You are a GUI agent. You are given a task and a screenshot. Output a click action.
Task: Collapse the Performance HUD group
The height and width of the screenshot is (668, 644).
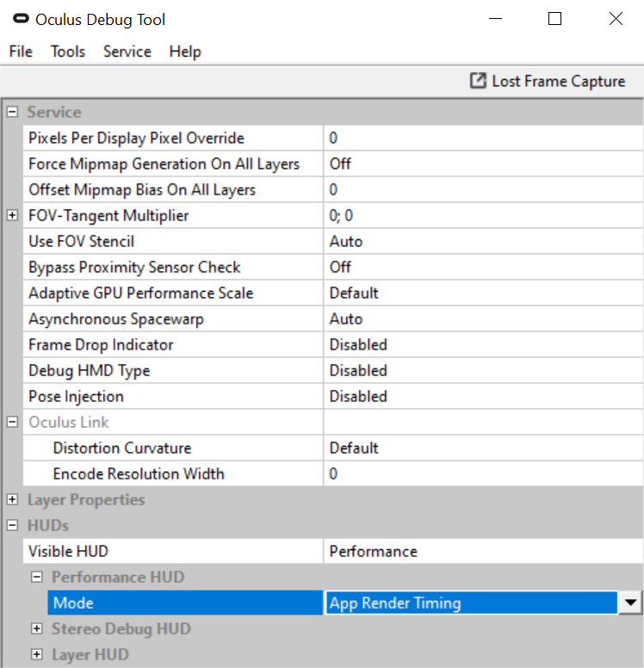37,578
